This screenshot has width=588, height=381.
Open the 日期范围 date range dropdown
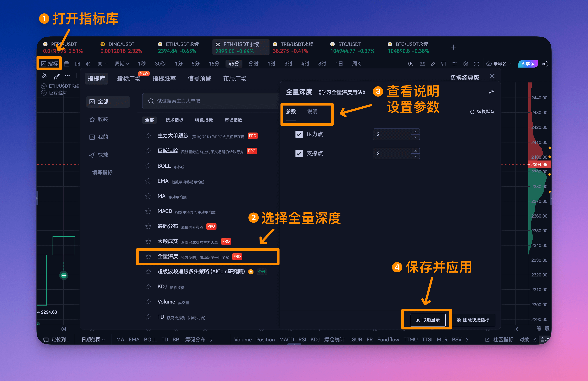point(93,339)
